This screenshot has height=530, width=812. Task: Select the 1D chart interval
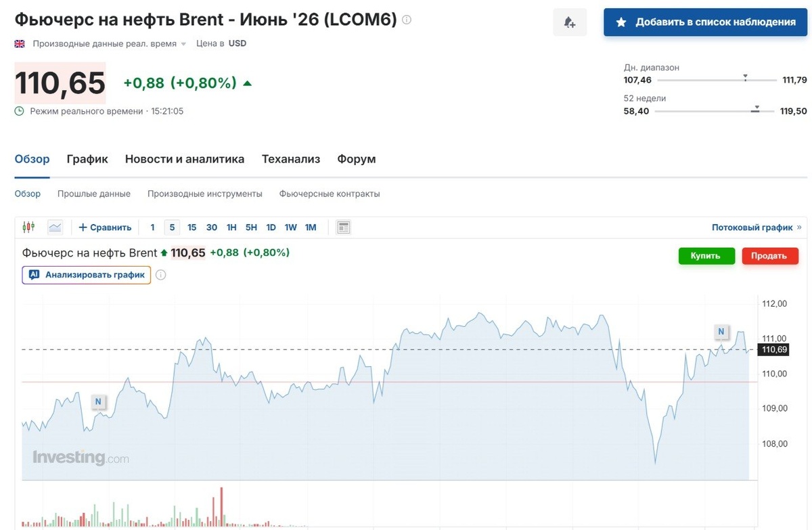point(271,227)
